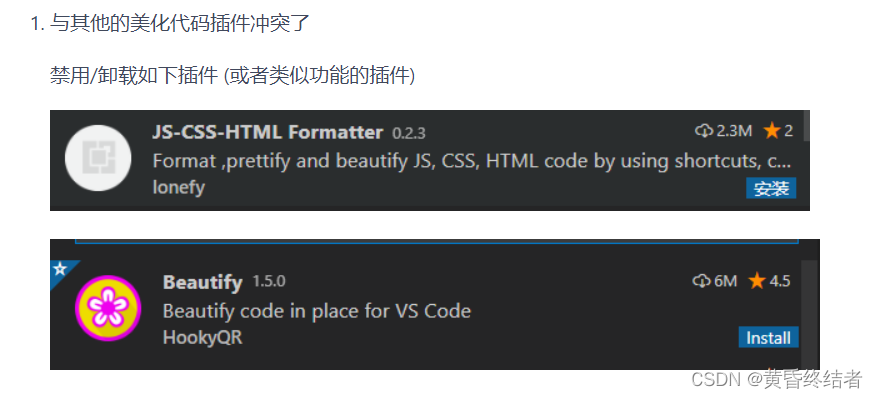Click the Beautify pink flower extension icon
878x399 pixels.
pos(108,308)
